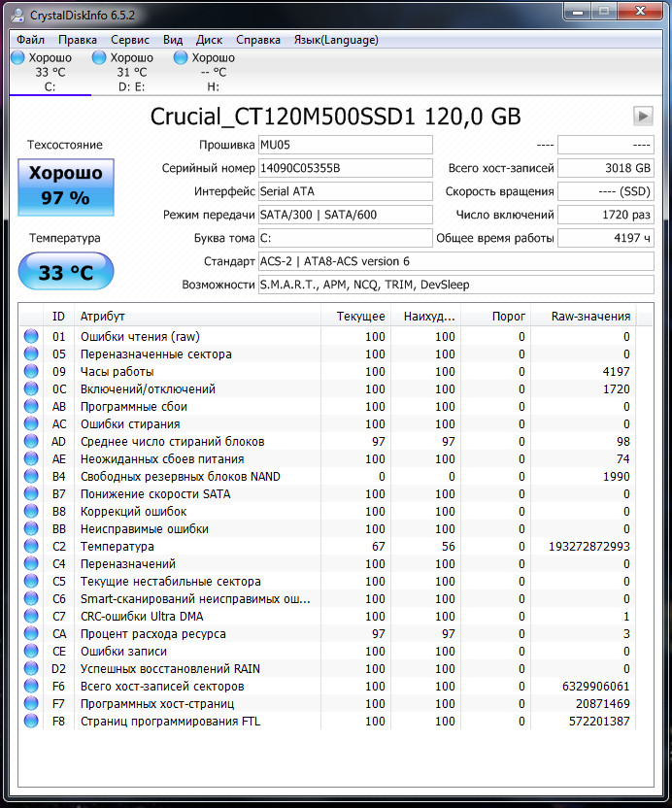Click status orb for 0C Включений/отключений
This screenshot has height=808, width=672.
pos(31,388)
